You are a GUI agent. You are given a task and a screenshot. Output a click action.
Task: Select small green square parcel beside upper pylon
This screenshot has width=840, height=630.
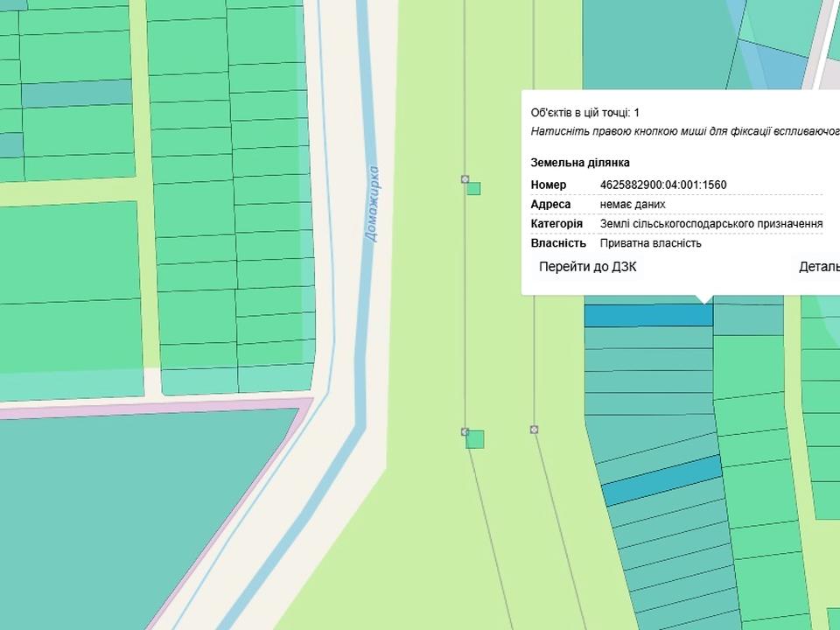473,188
